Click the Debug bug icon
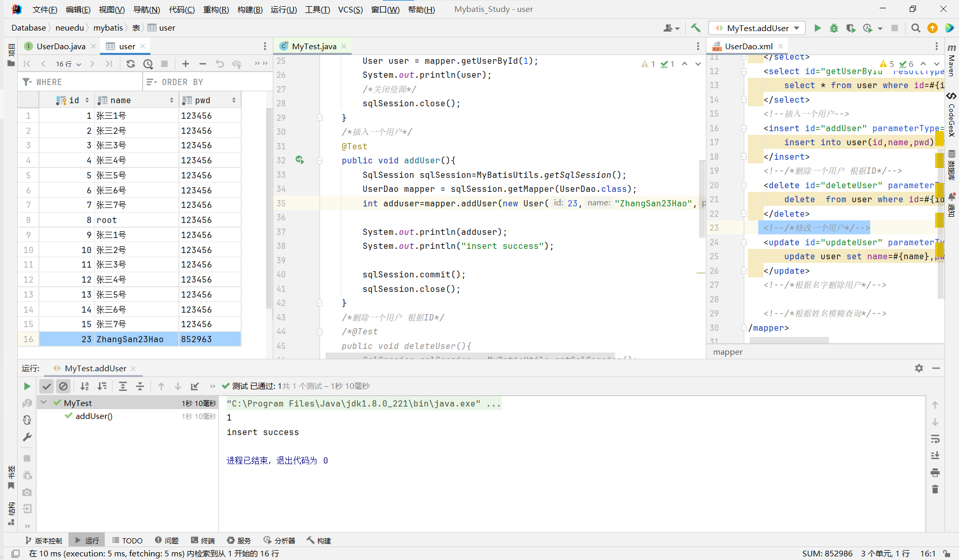Viewport: 959px width, 560px height. (834, 28)
